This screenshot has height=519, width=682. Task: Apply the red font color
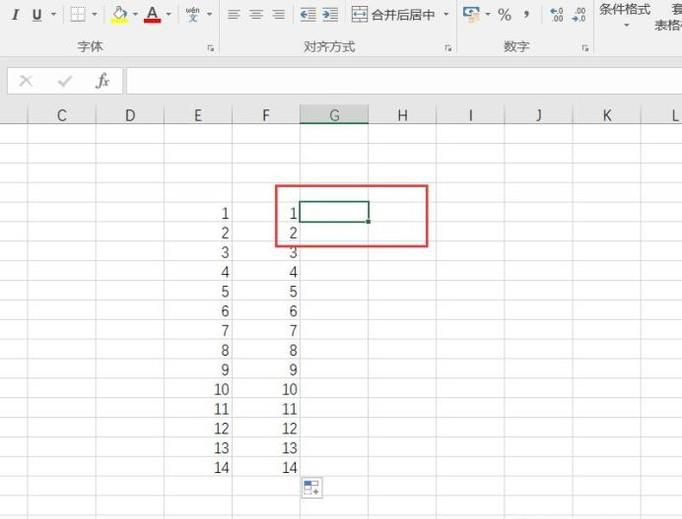152,15
